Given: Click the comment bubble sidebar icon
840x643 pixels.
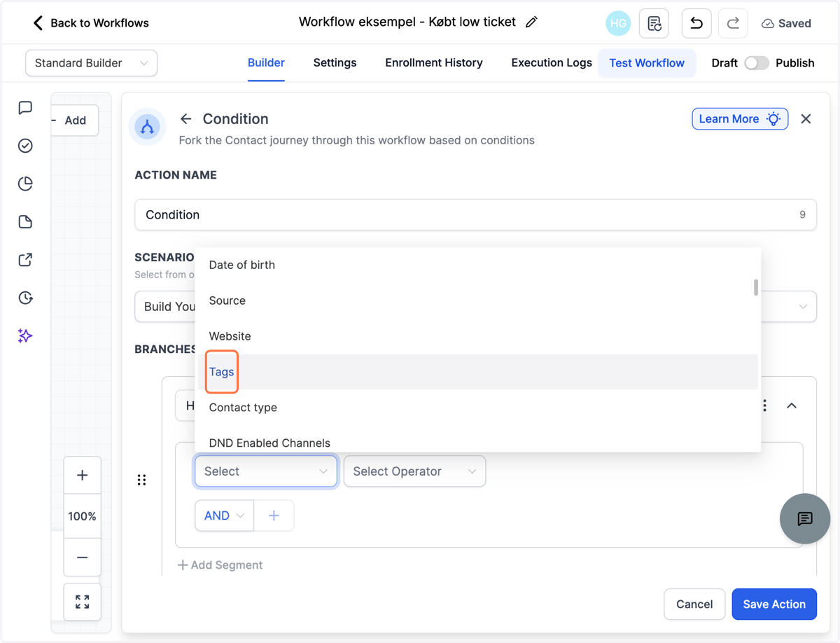Looking at the screenshot, I should click(x=25, y=107).
